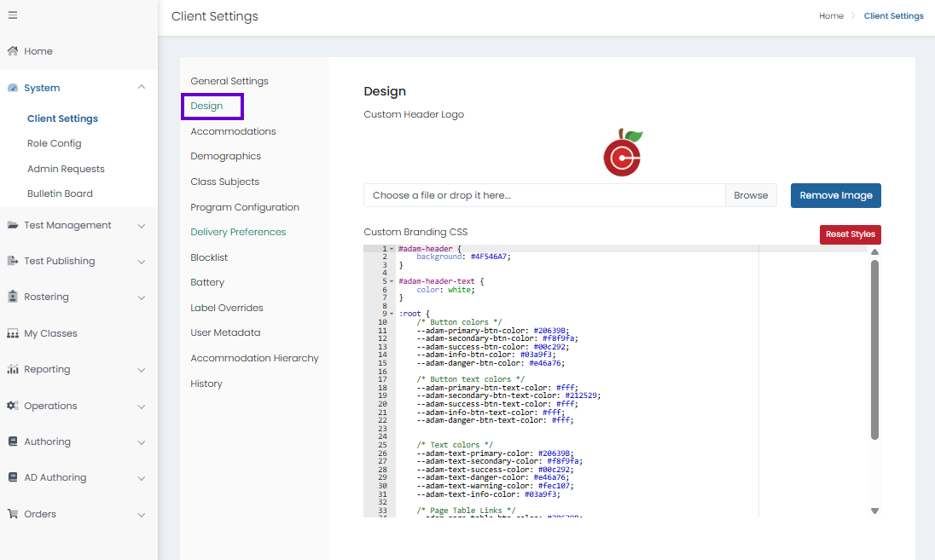
Task: Click the Operations gears icon
Action: click(13, 406)
